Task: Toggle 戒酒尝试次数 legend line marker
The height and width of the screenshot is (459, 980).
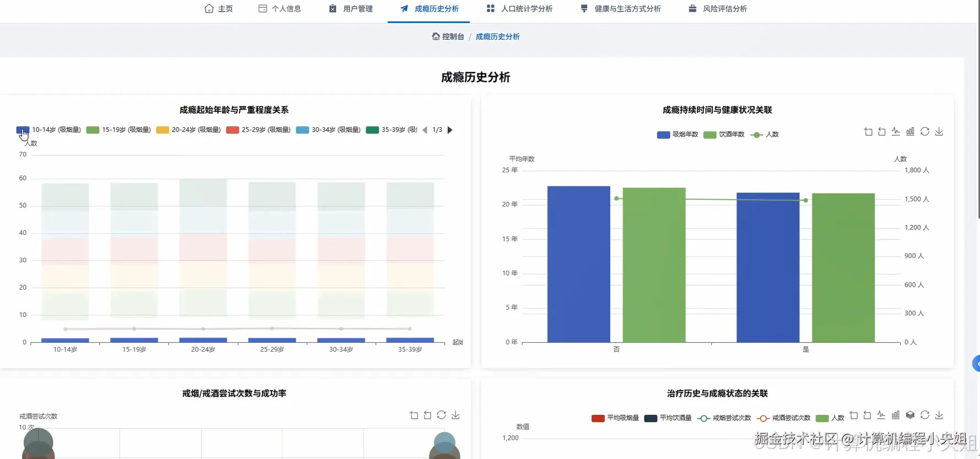Action: [763, 418]
